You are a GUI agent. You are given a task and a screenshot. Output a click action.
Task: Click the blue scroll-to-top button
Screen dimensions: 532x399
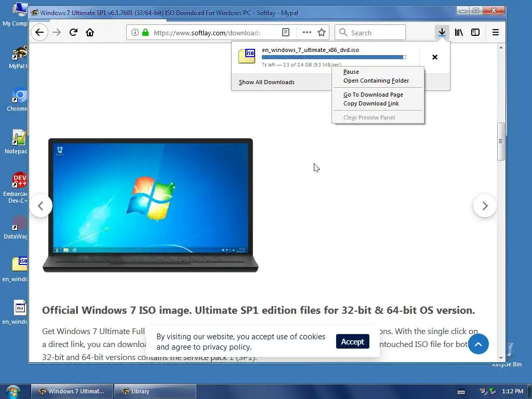478,344
